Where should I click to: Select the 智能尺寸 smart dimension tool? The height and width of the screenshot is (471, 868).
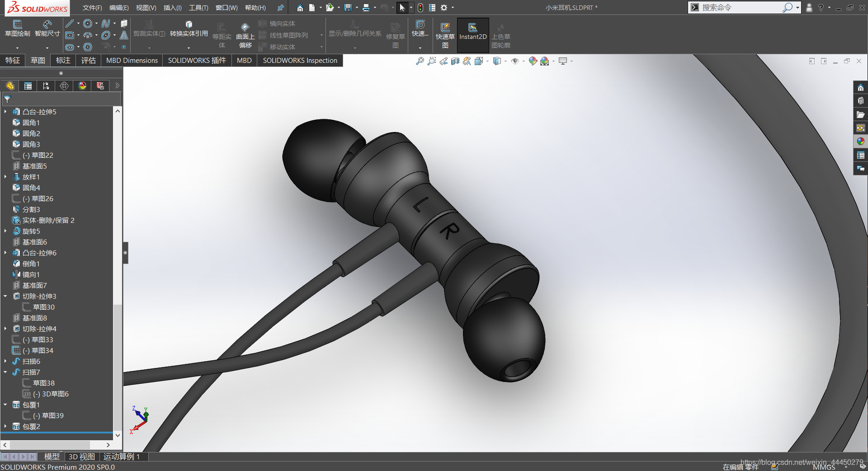(47, 28)
